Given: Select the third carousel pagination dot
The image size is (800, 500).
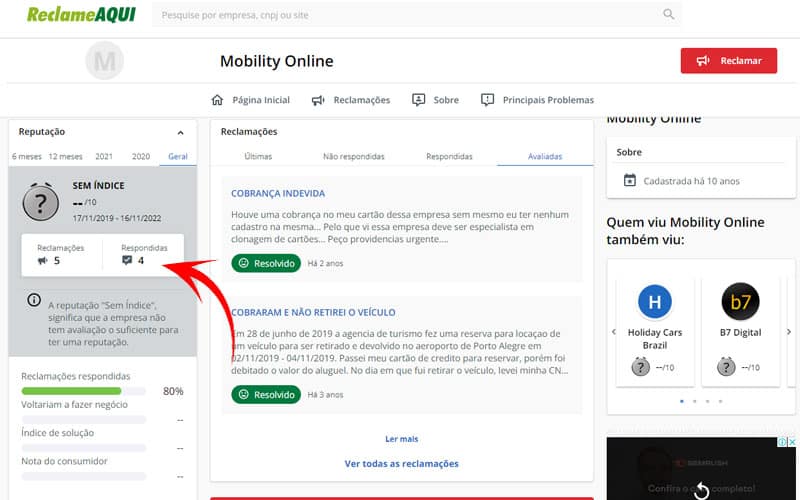Looking at the screenshot, I should click(708, 402).
